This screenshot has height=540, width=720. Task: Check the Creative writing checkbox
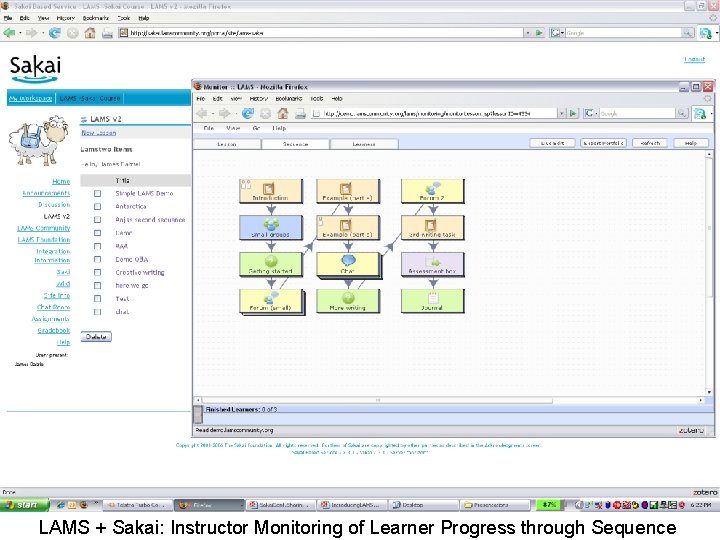(97, 272)
